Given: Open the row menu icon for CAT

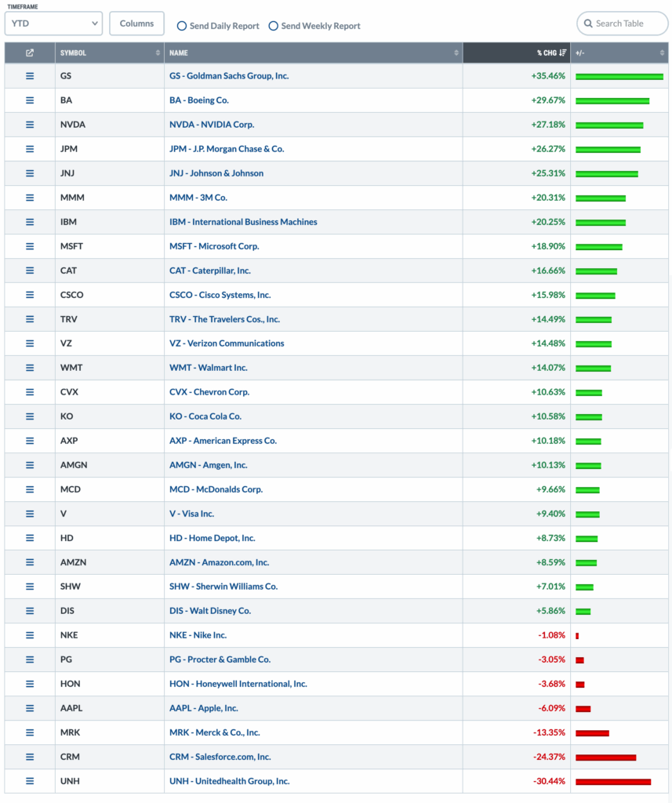Looking at the screenshot, I should click(x=30, y=271).
